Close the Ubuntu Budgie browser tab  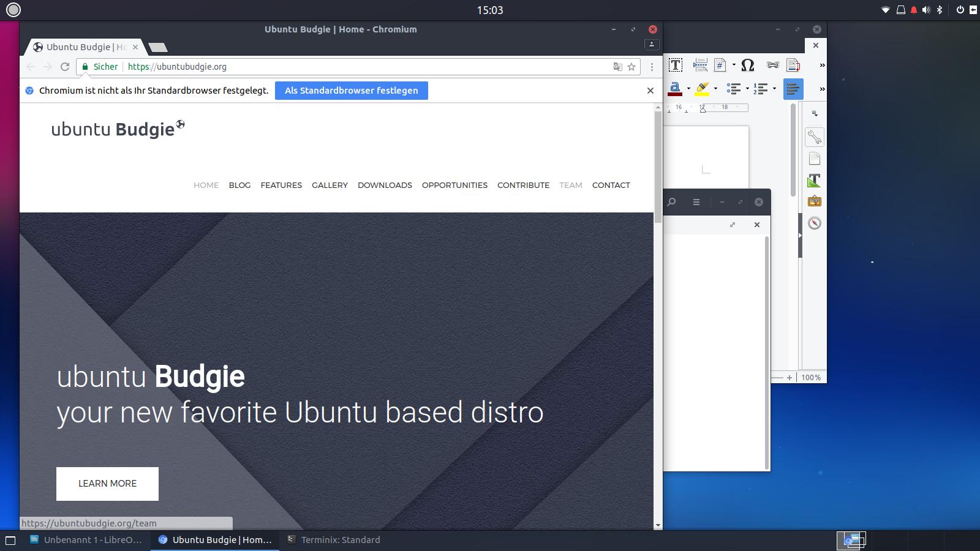[135, 47]
